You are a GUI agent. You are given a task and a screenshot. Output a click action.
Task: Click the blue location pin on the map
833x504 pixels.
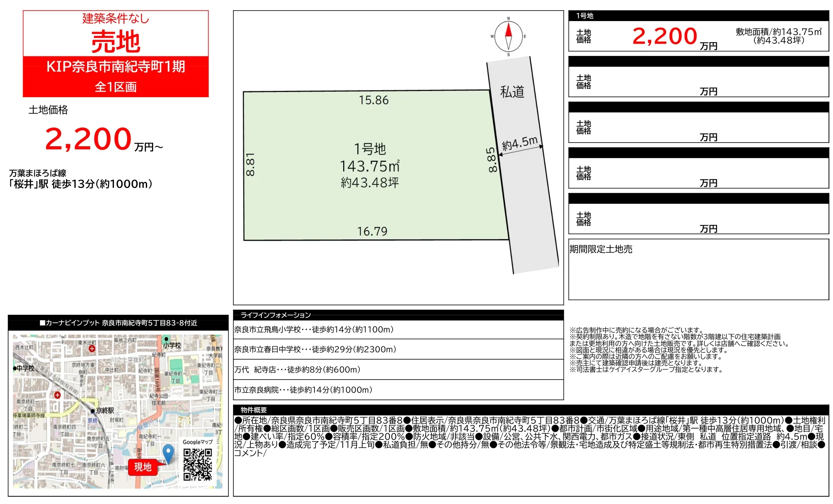168,453
